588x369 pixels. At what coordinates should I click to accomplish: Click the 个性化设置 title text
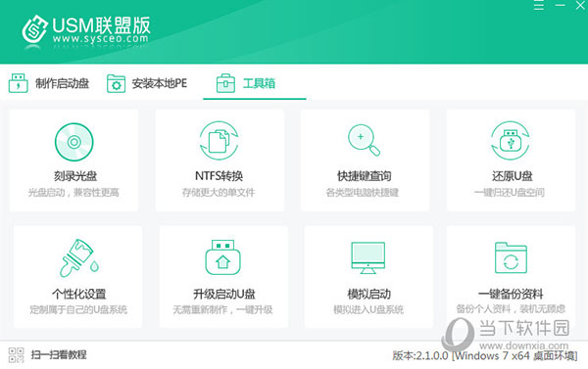point(79,294)
